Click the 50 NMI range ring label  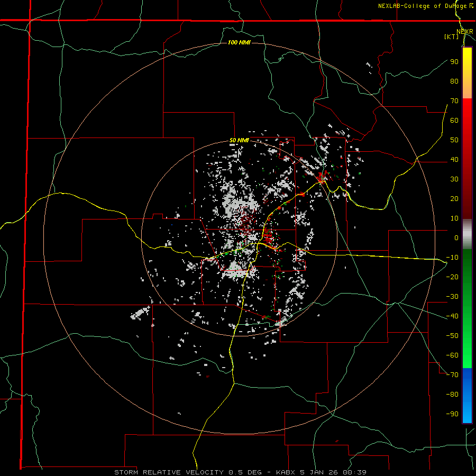coord(239,140)
